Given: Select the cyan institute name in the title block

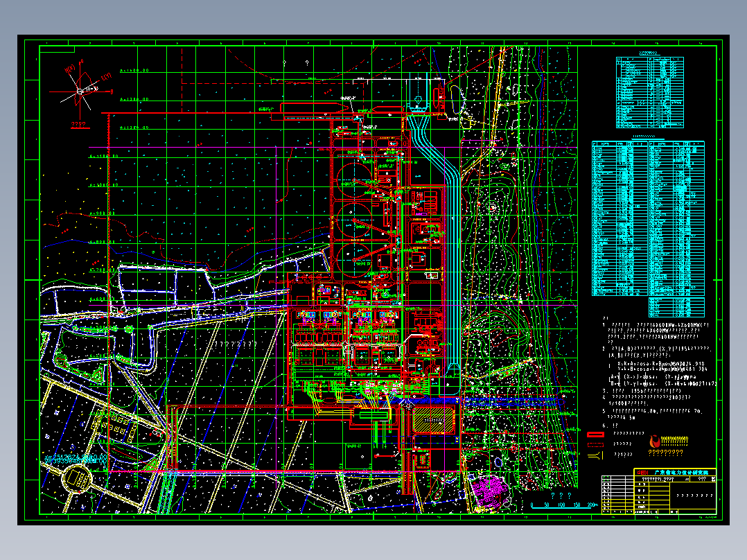Looking at the screenshot, I should pyautogui.click(x=681, y=472).
